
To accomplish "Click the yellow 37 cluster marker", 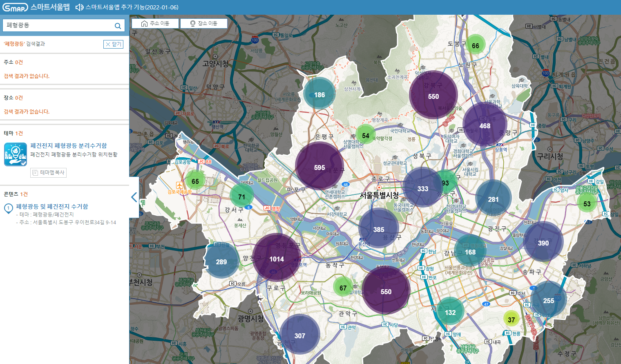I will [512, 319].
